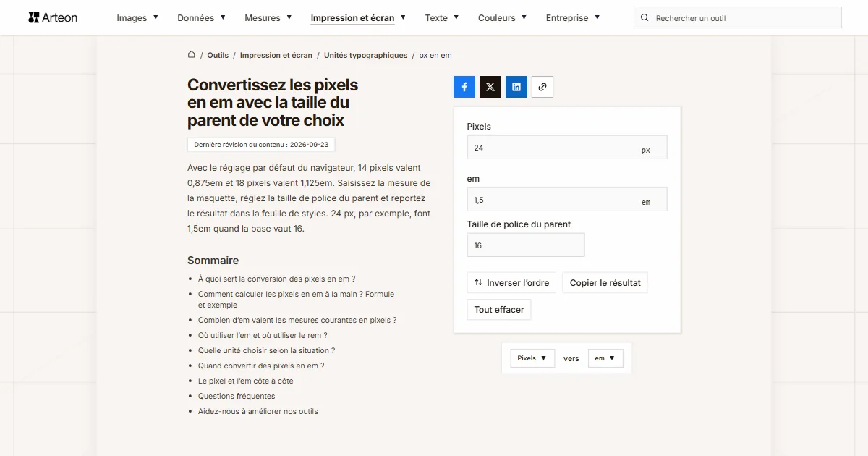868x456 pixels.
Task: Open the Données menu
Action: 202,18
